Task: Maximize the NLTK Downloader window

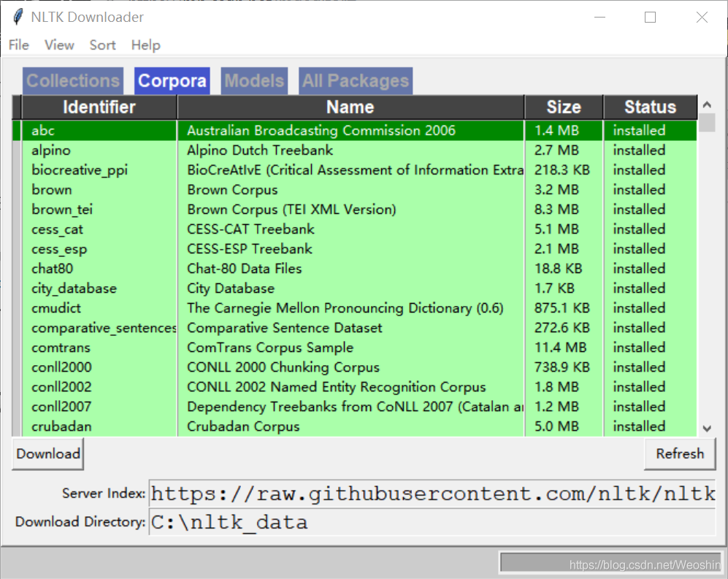Action: coord(650,18)
